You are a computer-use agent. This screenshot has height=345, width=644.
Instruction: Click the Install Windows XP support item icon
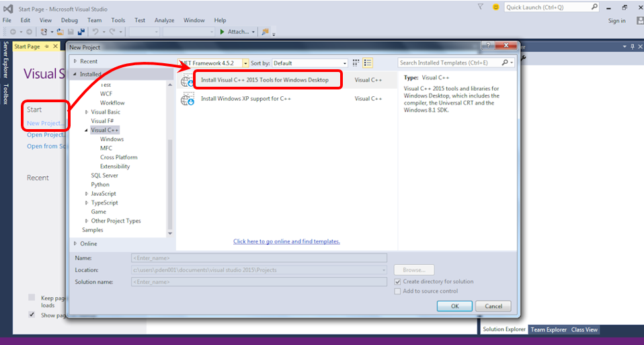click(x=188, y=99)
